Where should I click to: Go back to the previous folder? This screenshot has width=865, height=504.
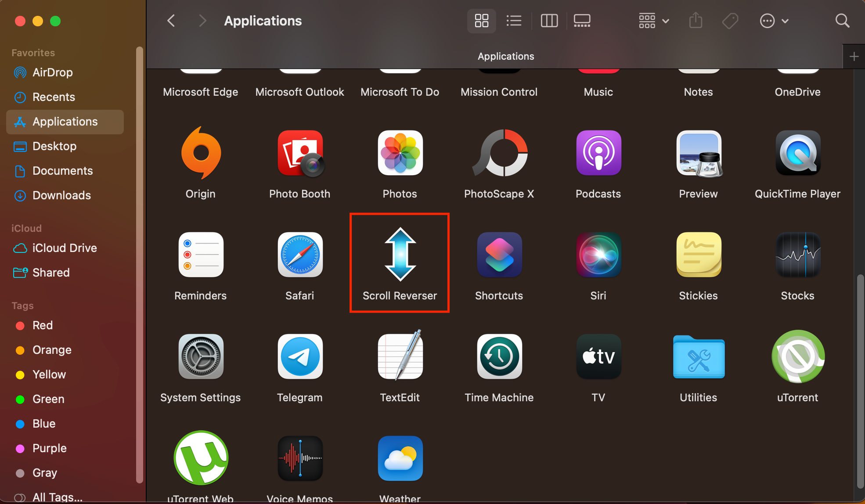pos(171,21)
